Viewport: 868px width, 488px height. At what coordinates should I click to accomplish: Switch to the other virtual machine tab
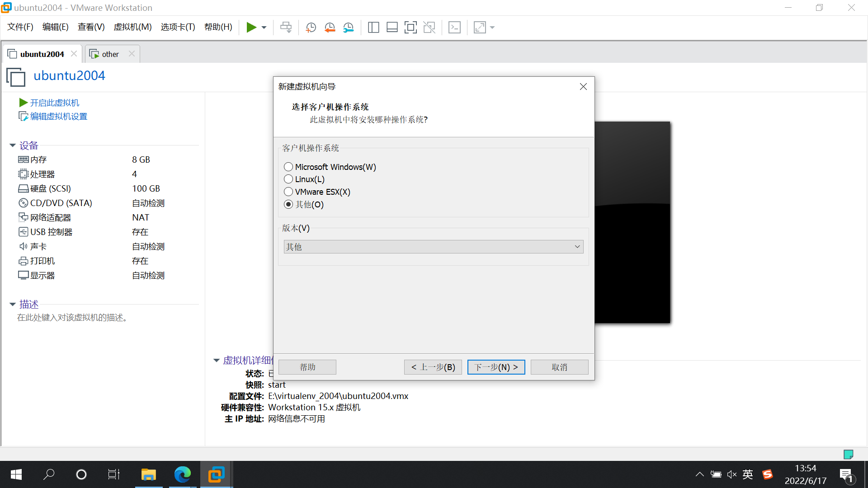pyautogui.click(x=110, y=54)
